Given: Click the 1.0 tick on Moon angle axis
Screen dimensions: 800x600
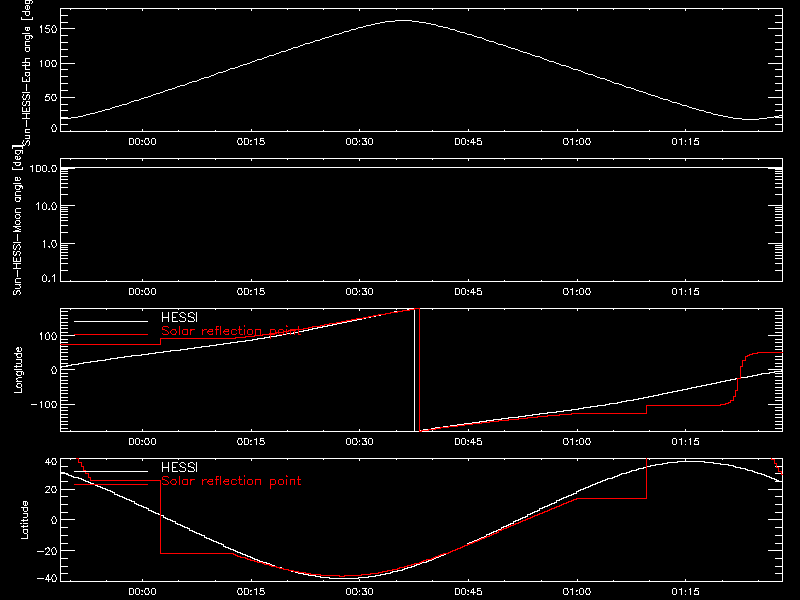Looking at the screenshot, I should coord(49,244).
